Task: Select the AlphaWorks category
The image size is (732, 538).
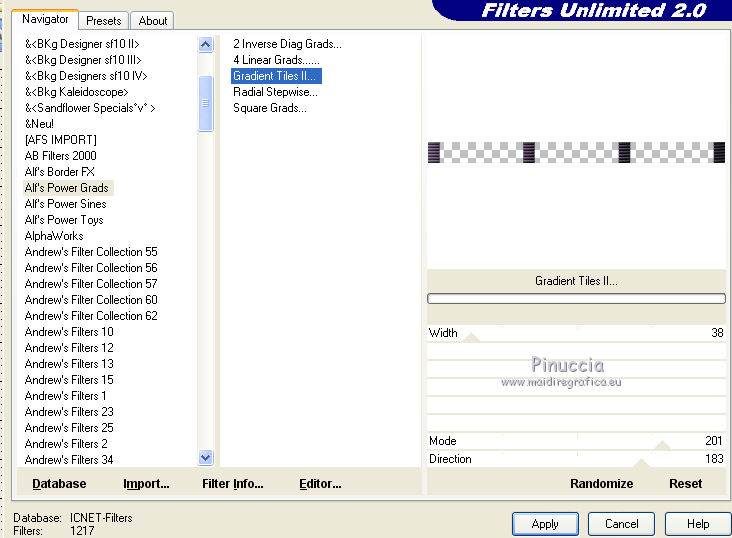Action: pyautogui.click(x=54, y=236)
